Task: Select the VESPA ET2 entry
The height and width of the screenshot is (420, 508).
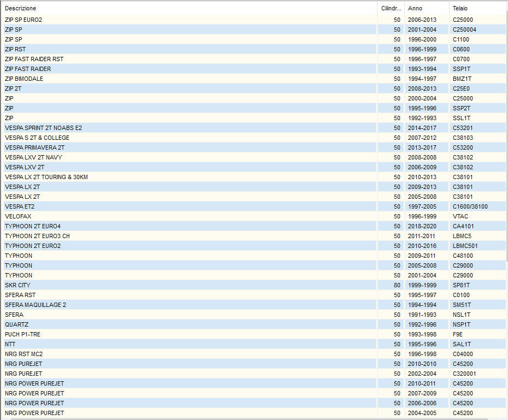Action: [x=20, y=206]
